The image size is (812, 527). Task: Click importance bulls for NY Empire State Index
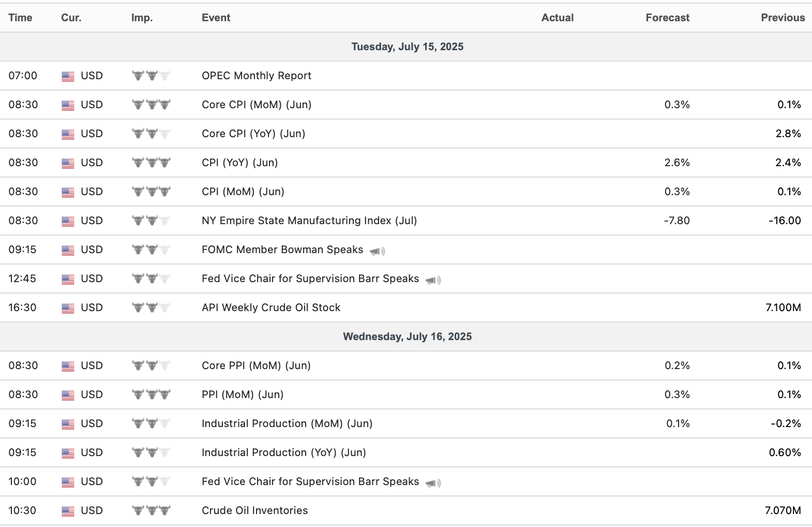pos(151,221)
